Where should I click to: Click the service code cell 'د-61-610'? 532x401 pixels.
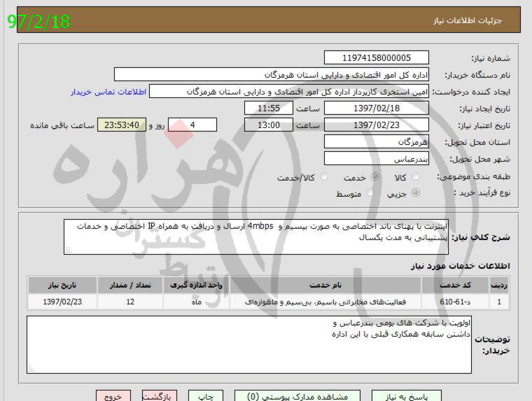(x=455, y=302)
